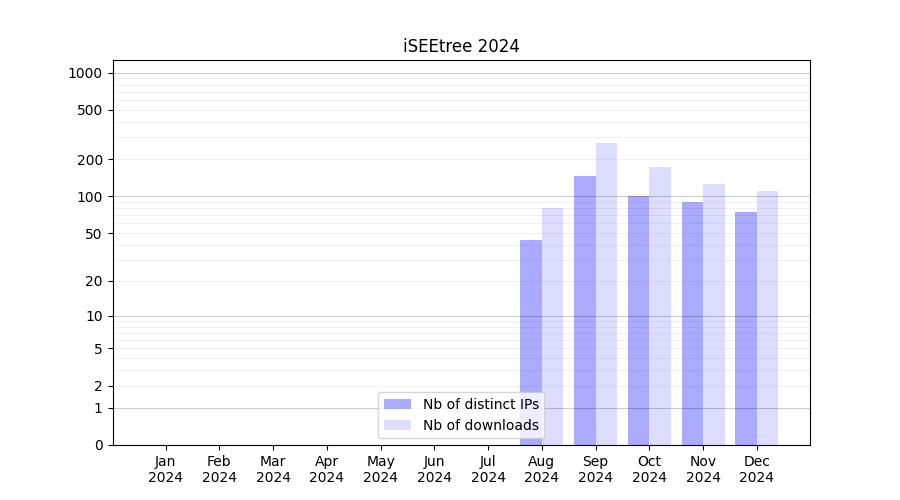Pick the Nov 2024 downloads bar

[x=714, y=314]
